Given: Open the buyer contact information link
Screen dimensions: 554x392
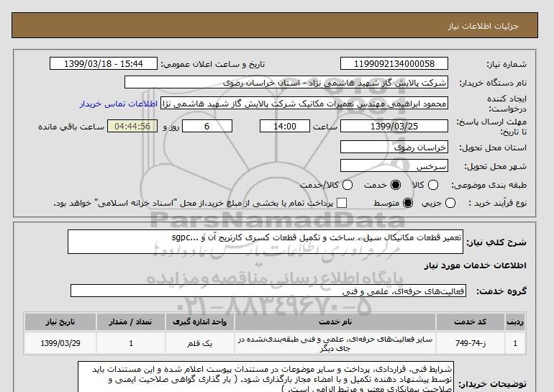Looking at the screenshot, I should [119, 104].
